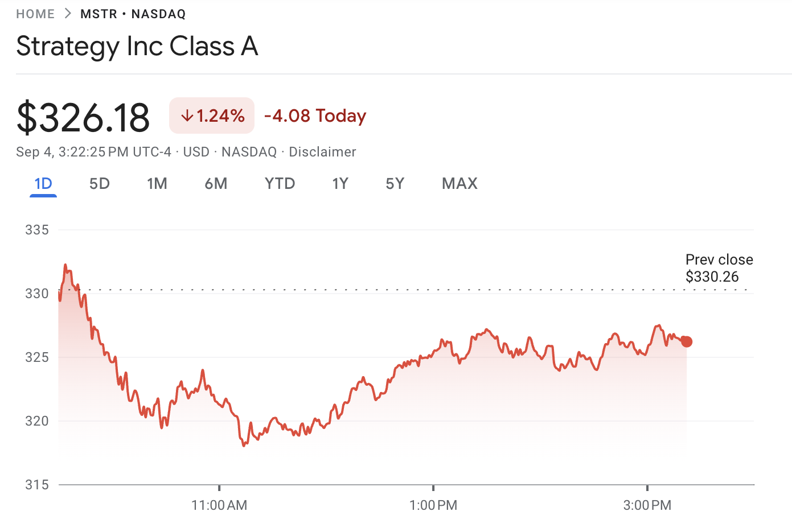Click the MSTR • NASDAQ breadcrumb
The width and height of the screenshot is (792, 532).
pos(132,13)
